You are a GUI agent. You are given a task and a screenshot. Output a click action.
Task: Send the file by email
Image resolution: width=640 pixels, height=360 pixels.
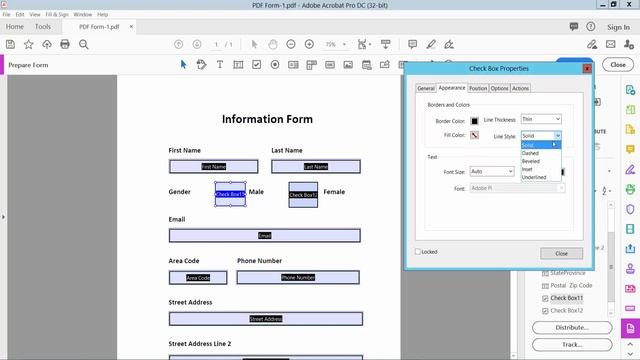point(610,44)
